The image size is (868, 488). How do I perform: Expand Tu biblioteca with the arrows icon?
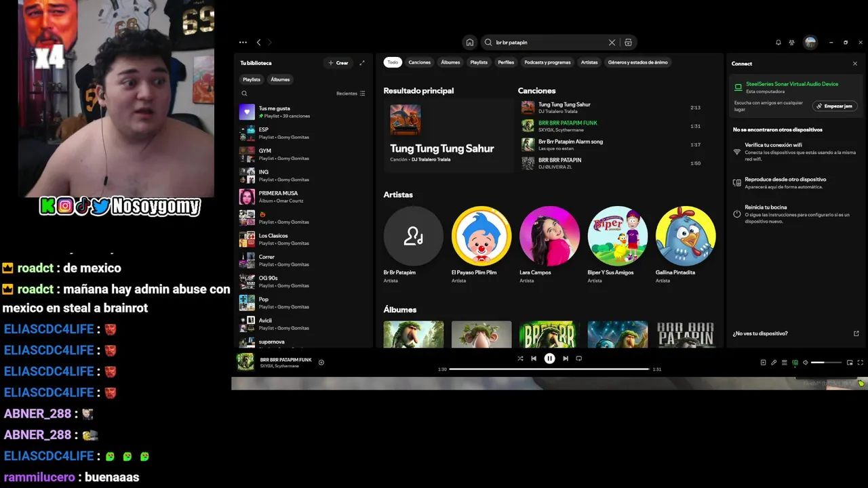click(362, 62)
